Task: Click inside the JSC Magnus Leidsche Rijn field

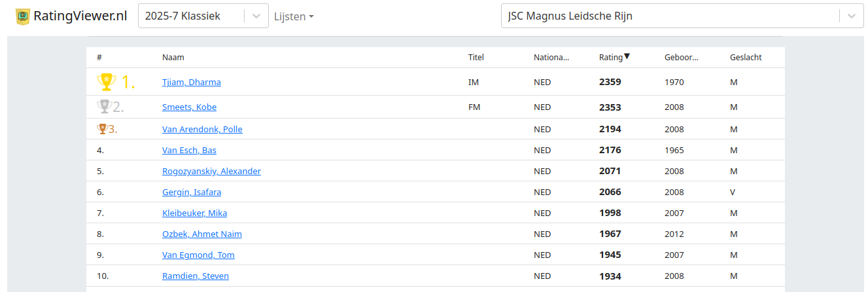Action: (670, 16)
